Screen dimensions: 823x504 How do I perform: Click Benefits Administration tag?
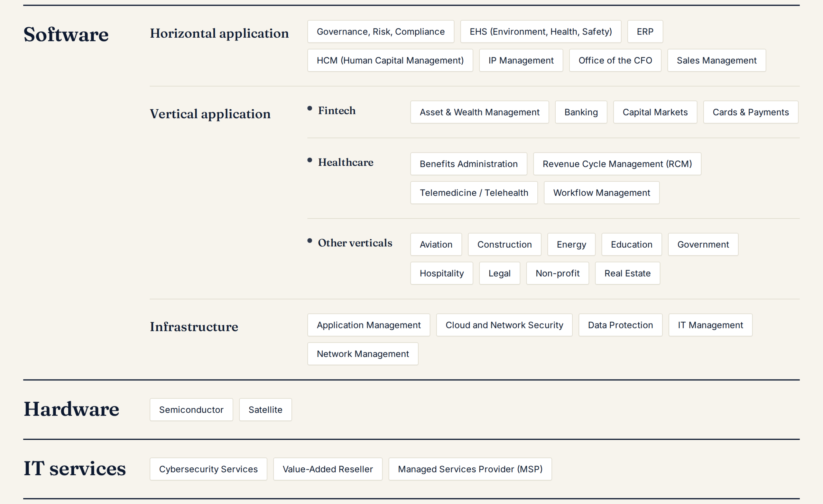[x=469, y=164]
